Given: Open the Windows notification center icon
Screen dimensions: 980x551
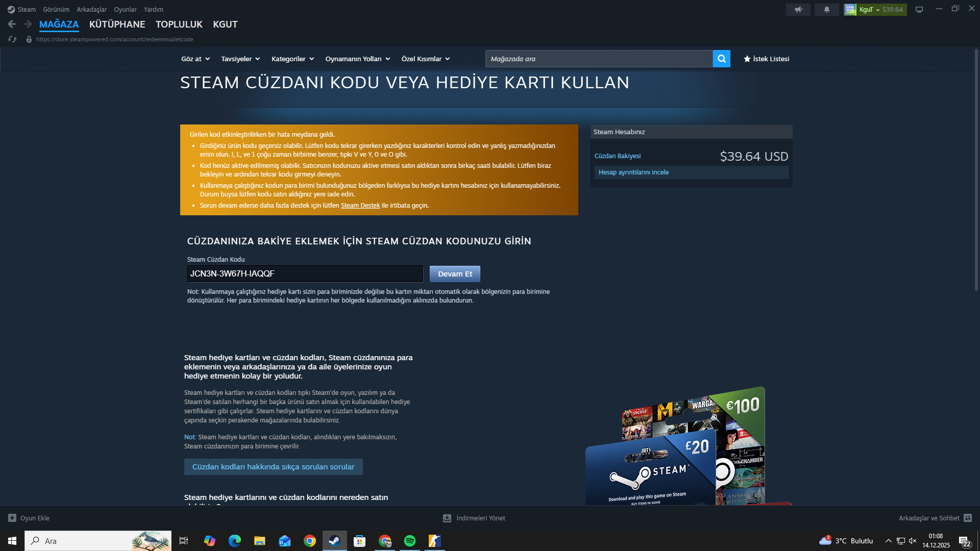Looking at the screenshot, I should pos(964,541).
